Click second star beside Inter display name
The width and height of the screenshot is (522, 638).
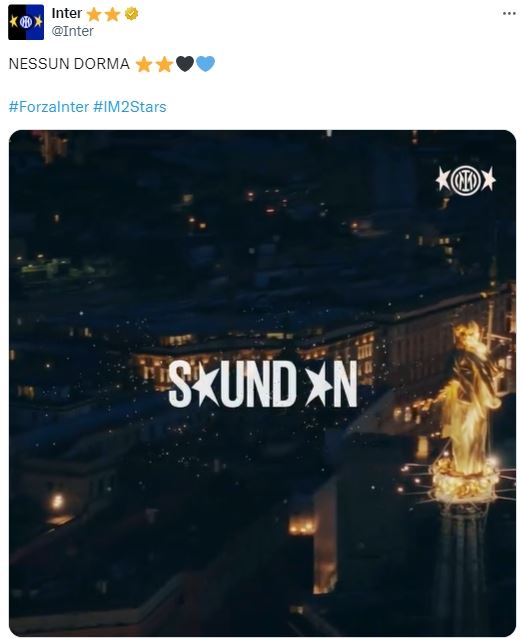pos(112,14)
